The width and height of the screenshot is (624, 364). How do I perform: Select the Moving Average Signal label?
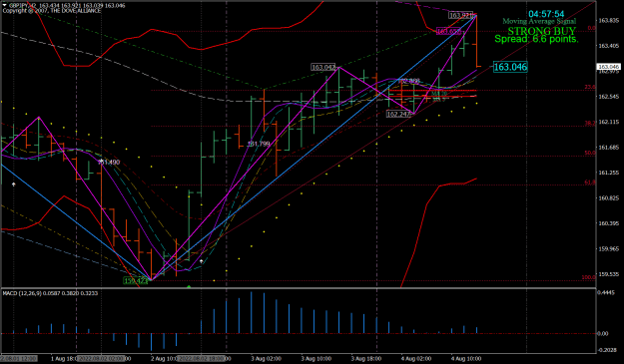(539, 22)
